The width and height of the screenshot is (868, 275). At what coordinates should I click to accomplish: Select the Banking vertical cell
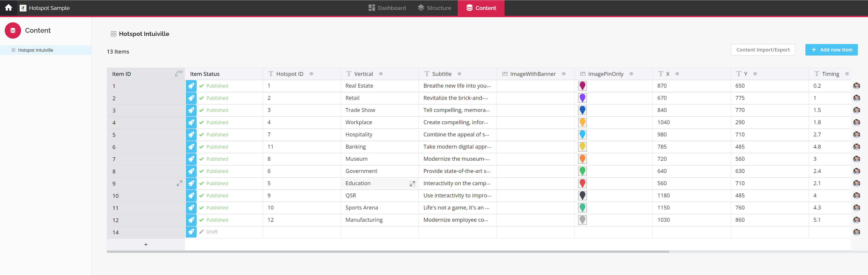[380, 147]
